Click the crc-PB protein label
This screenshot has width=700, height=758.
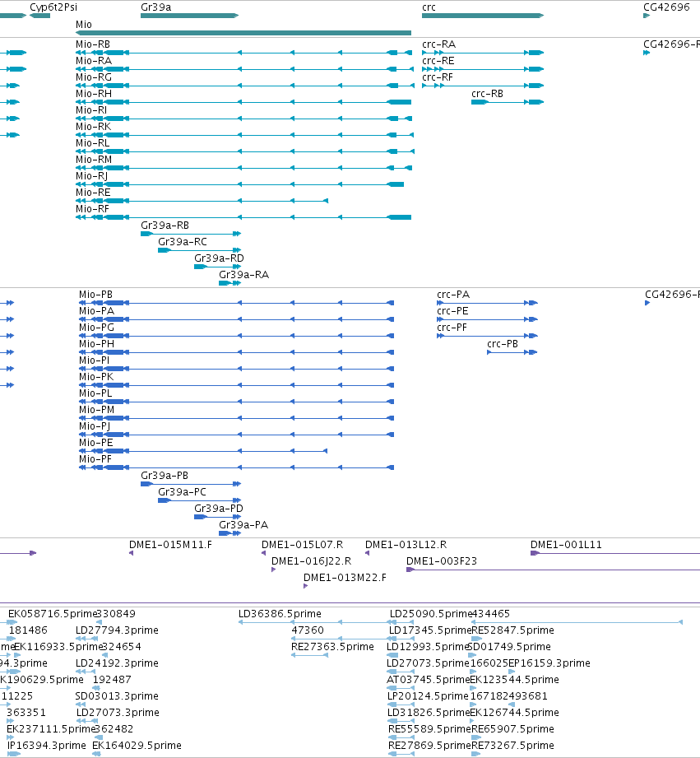503,344
